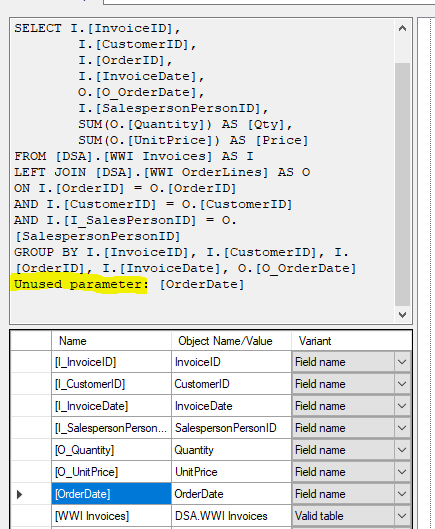Open Variant dropdown for [OrderDate] row
The image size is (435, 529).
[402, 494]
